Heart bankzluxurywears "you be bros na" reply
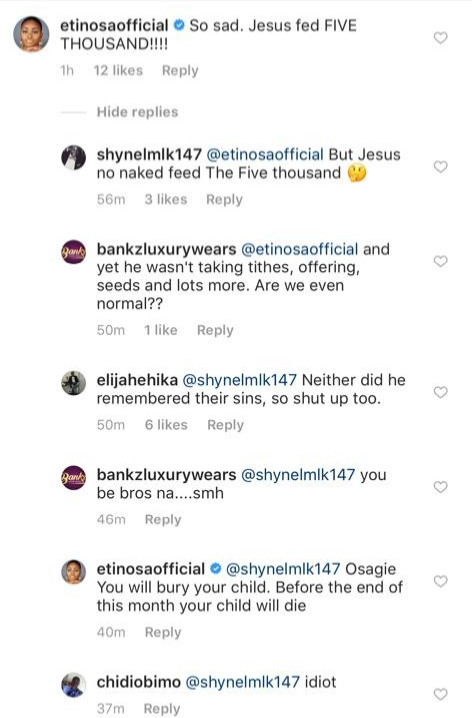The height and width of the screenshot is (718, 472). 440,487
